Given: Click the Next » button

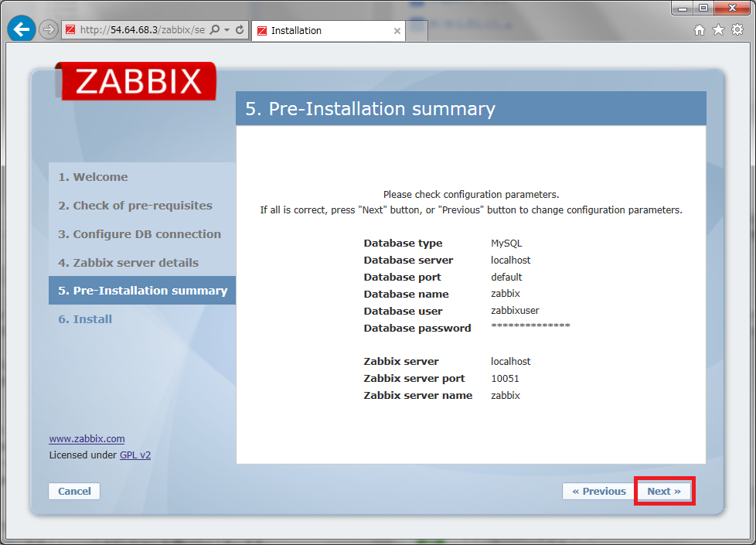Looking at the screenshot, I should [x=664, y=491].
